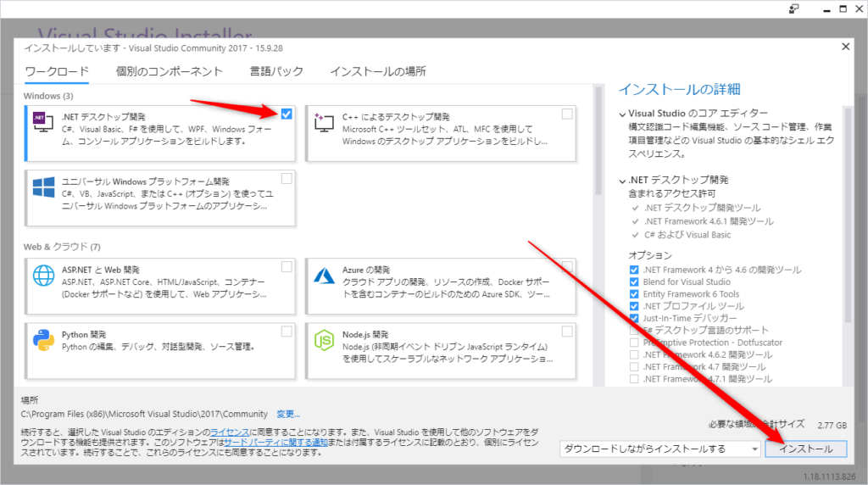Click the Windows (3) category heading

48,96
